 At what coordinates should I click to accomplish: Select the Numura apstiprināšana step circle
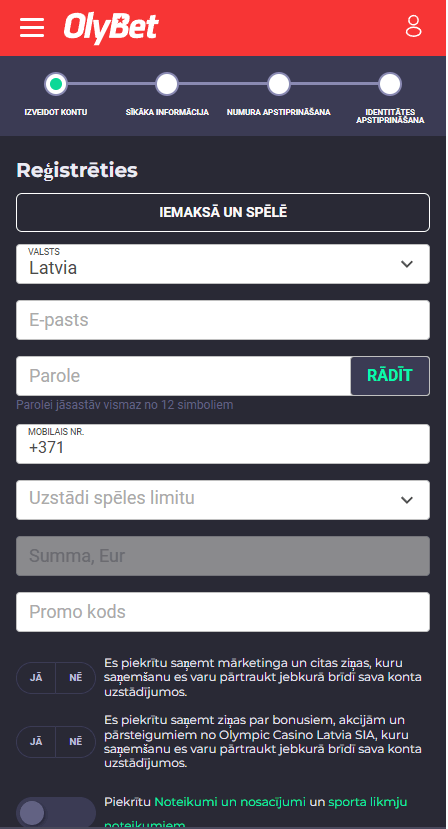click(x=279, y=84)
